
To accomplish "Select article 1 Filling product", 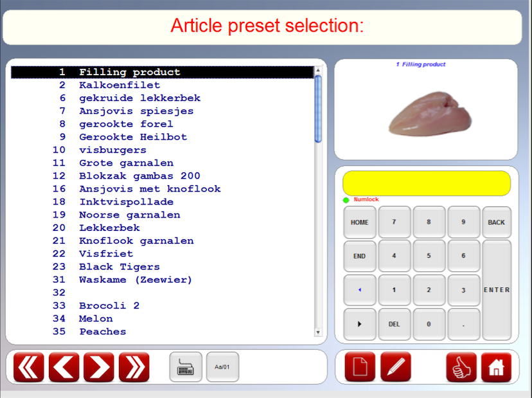I will pyautogui.click(x=163, y=72).
